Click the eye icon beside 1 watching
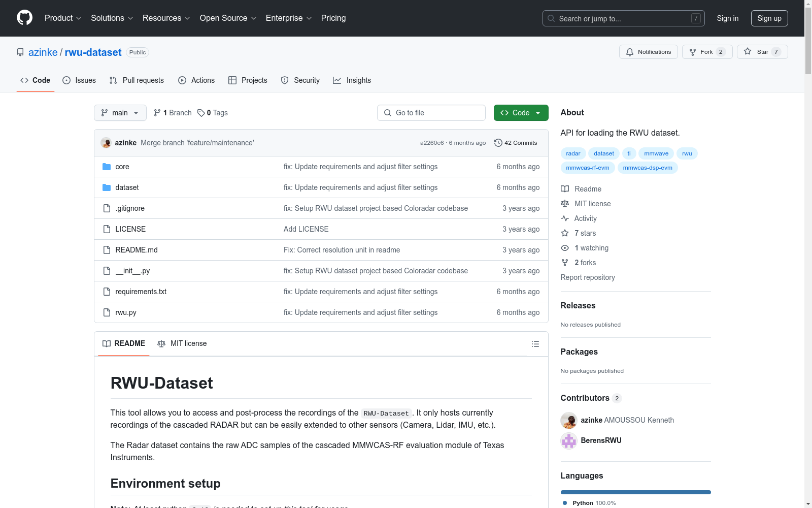 pos(565,248)
